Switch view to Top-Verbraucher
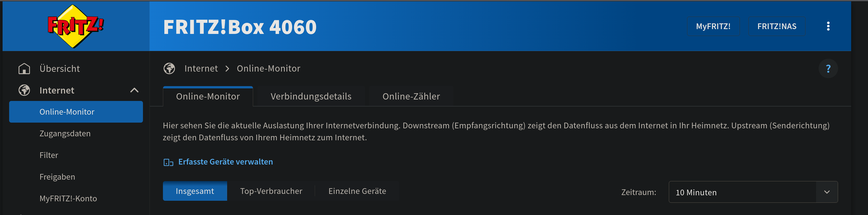This screenshot has height=215, width=868. click(x=271, y=191)
